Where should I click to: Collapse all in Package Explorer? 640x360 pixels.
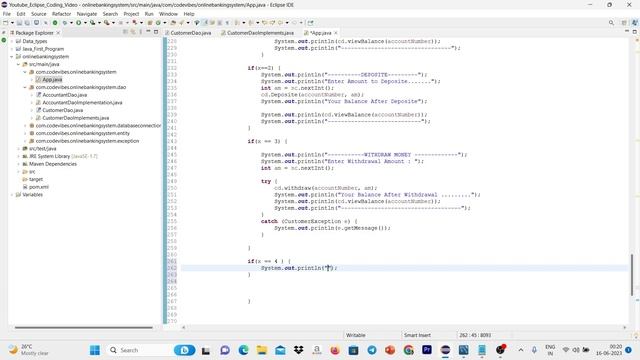(x=125, y=32)
